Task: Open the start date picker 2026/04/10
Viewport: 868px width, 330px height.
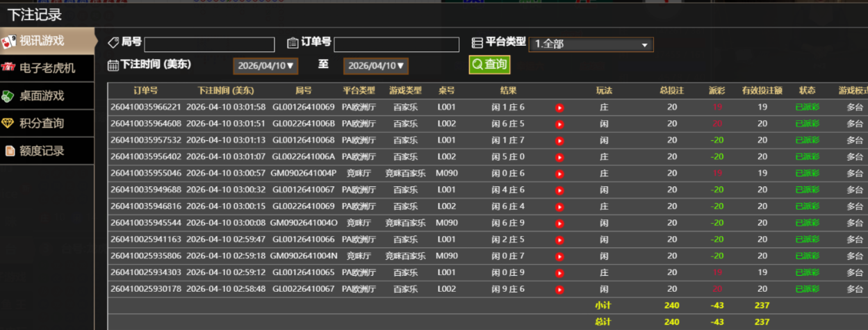Action: (x=265, y=66)
